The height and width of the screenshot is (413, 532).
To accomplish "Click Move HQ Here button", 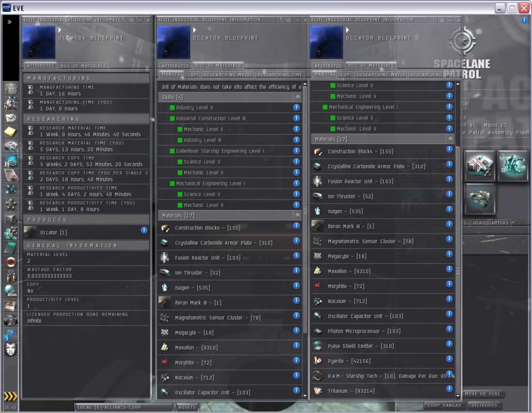I will pyautogui.click(x=482, y=394).
